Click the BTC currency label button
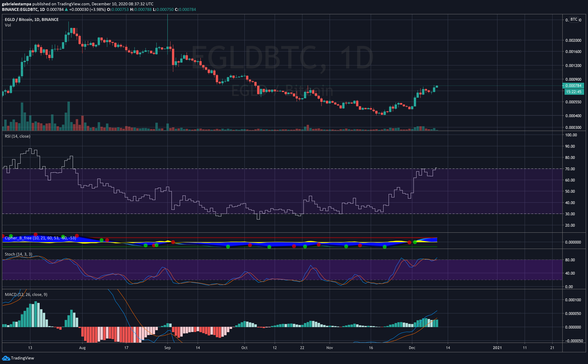Viewport: 588px width, 364px height. pos(574,19)
